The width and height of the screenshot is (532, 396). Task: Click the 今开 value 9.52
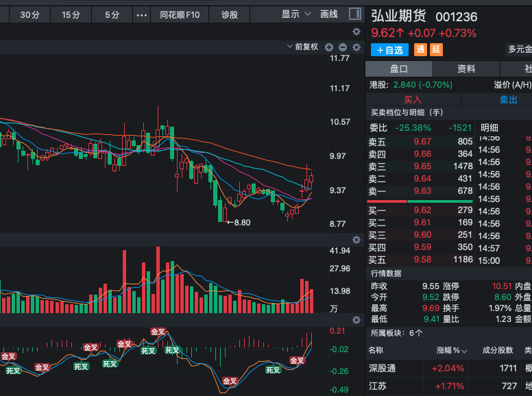pos(431,297)
